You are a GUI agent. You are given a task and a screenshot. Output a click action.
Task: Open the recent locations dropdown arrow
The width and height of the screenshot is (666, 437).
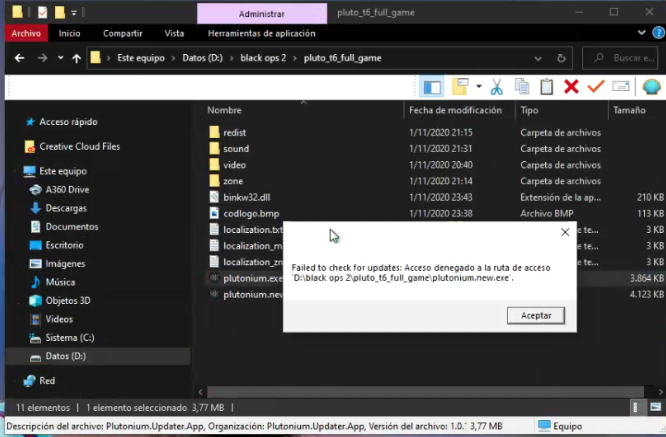[x=61, y=58]
